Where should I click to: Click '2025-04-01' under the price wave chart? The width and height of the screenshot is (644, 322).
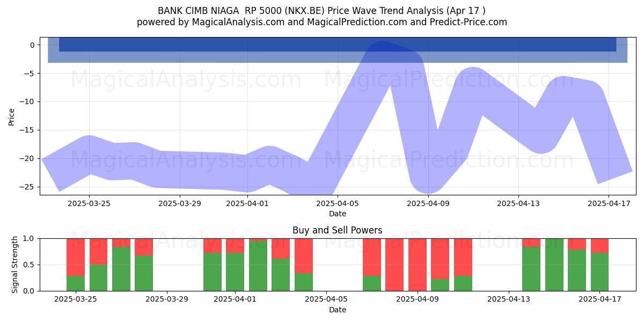(247, 203)
